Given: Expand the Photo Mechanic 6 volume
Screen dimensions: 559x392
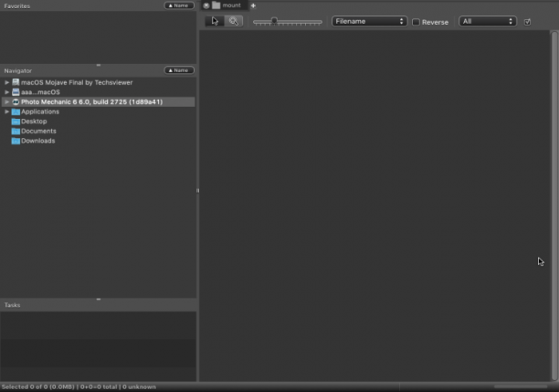Looking at the screenshot, I should (x=6, y=102).
